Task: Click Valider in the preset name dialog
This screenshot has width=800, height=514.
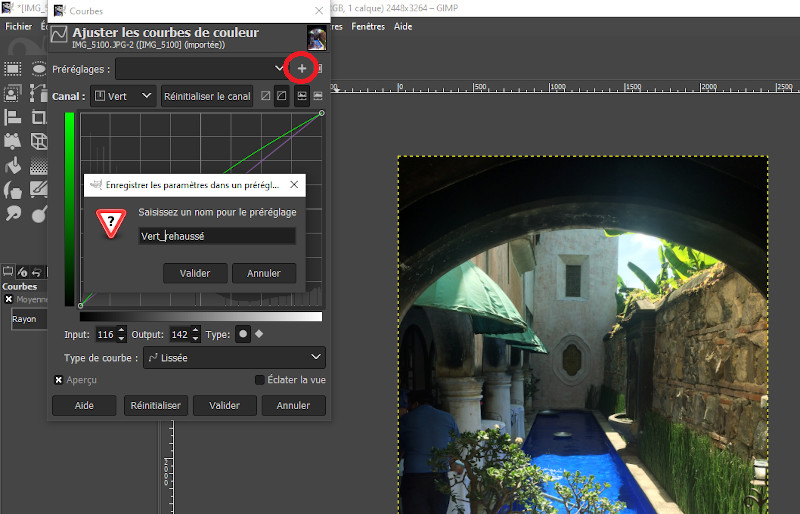Action: click(194, 273)
